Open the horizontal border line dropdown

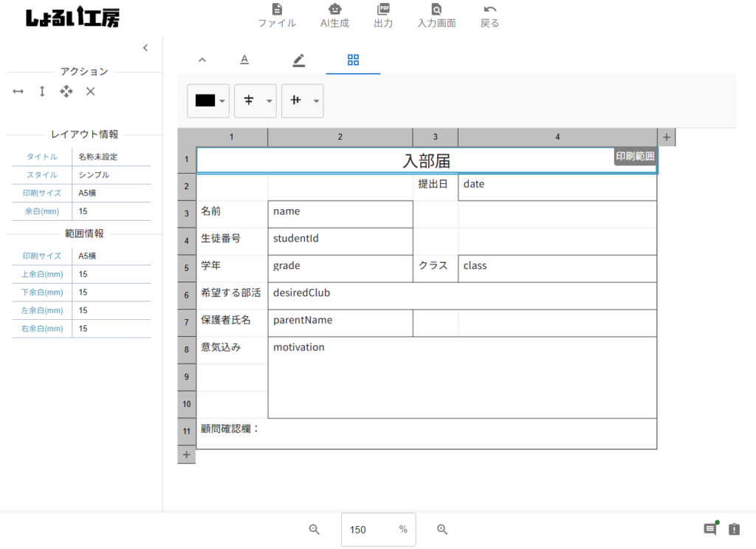(255, 101)
